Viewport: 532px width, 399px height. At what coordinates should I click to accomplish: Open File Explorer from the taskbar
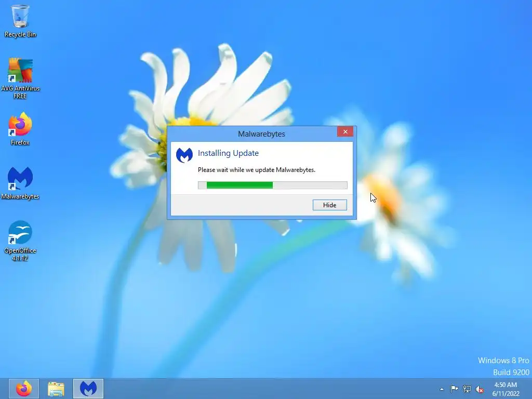(56, 389)
